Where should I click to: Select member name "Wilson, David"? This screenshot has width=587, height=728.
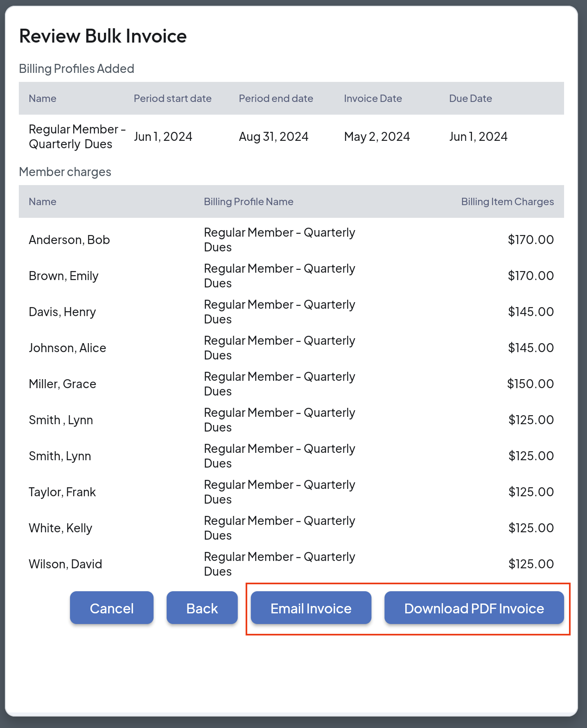(65, 564)
